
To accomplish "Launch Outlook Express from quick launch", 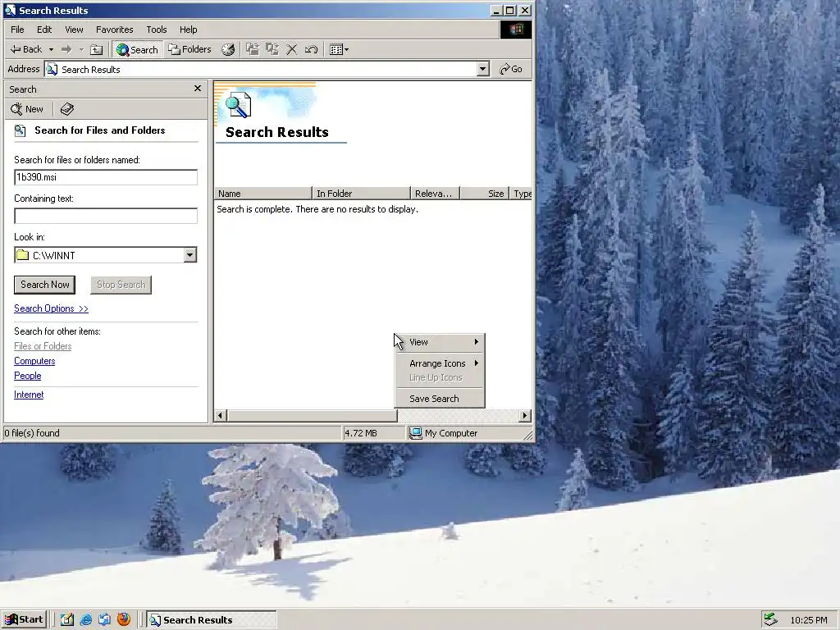I will click(x=104, y=620).
